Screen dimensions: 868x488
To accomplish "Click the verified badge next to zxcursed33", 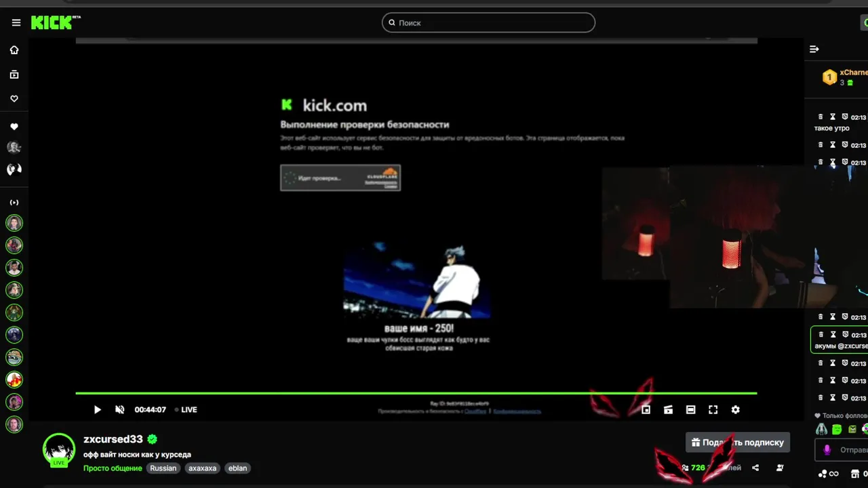I will (153, 439).
